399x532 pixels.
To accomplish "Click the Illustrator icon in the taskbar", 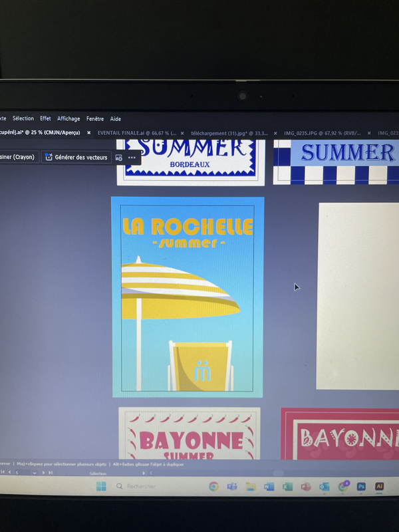I will coord(380,486).
